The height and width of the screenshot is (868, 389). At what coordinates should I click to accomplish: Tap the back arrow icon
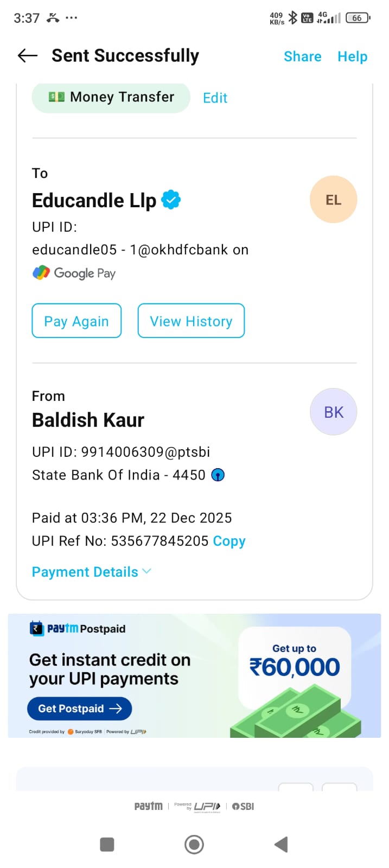pos(28,55)
